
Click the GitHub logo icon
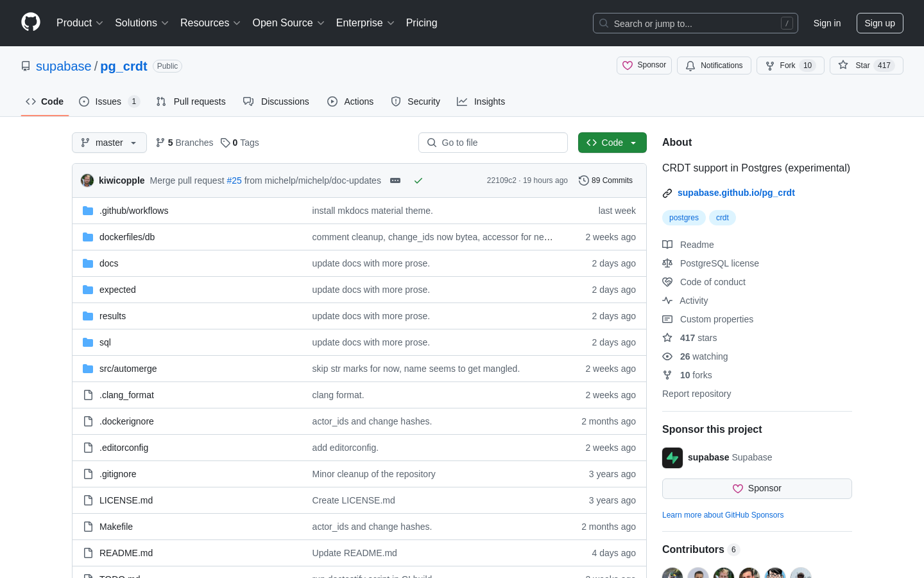pos(31,22)
